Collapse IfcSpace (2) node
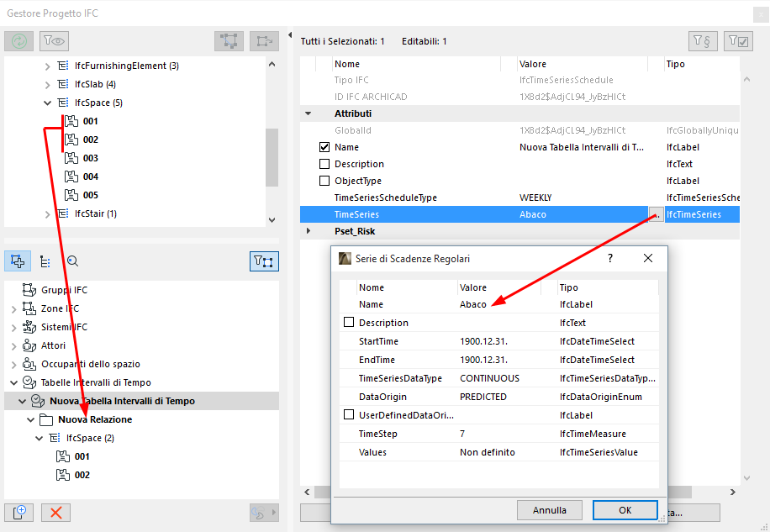770x532 pixels. click(x=39, y=438)
